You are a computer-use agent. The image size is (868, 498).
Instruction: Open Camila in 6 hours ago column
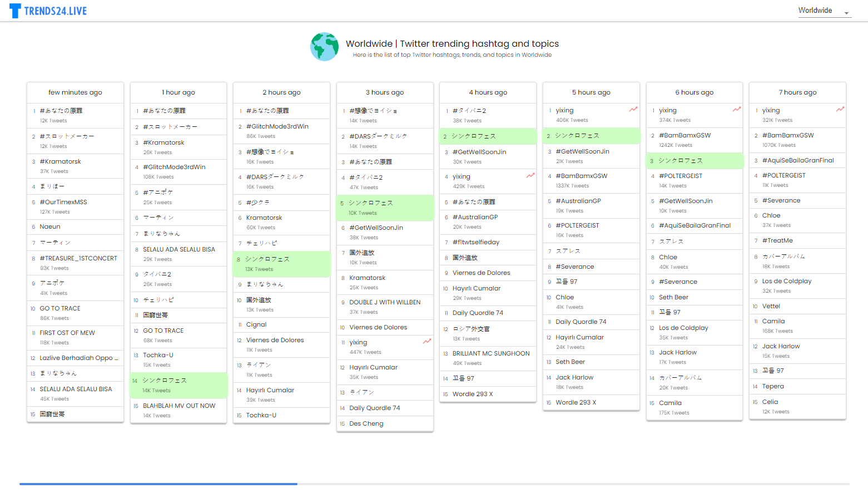point(670,403)
